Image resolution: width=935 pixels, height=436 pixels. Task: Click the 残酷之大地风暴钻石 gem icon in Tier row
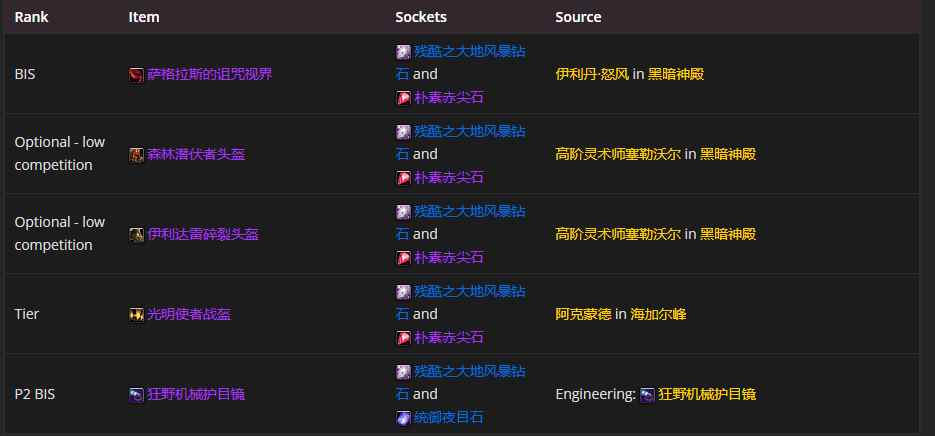point(403,291)
